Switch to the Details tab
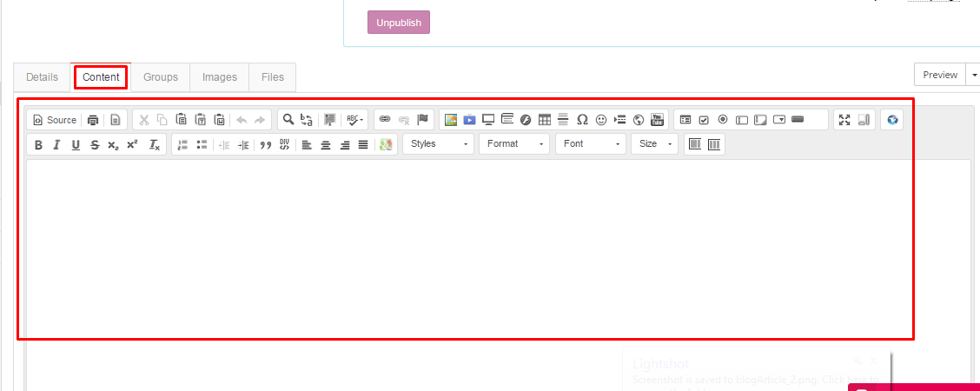 pos(42,77)
